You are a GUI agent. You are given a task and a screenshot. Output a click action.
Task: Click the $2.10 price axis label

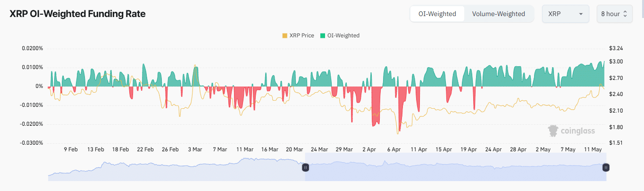[616, 111]
